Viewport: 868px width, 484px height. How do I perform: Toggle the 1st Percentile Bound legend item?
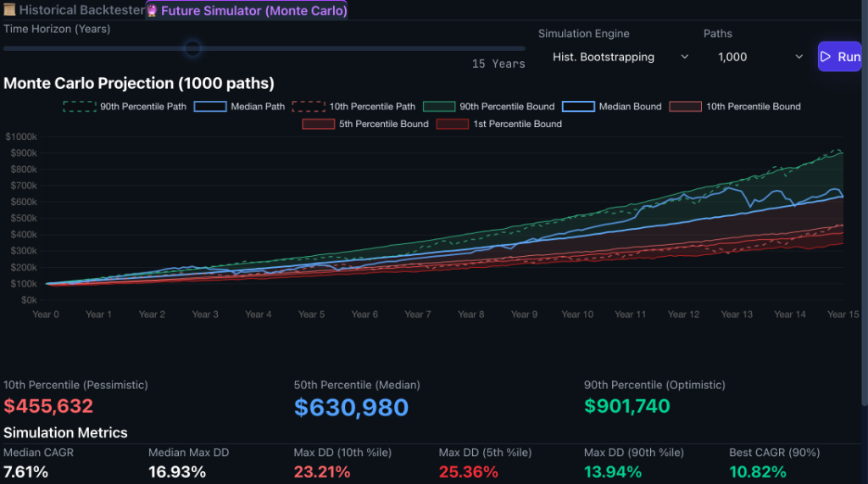(498, 124)
